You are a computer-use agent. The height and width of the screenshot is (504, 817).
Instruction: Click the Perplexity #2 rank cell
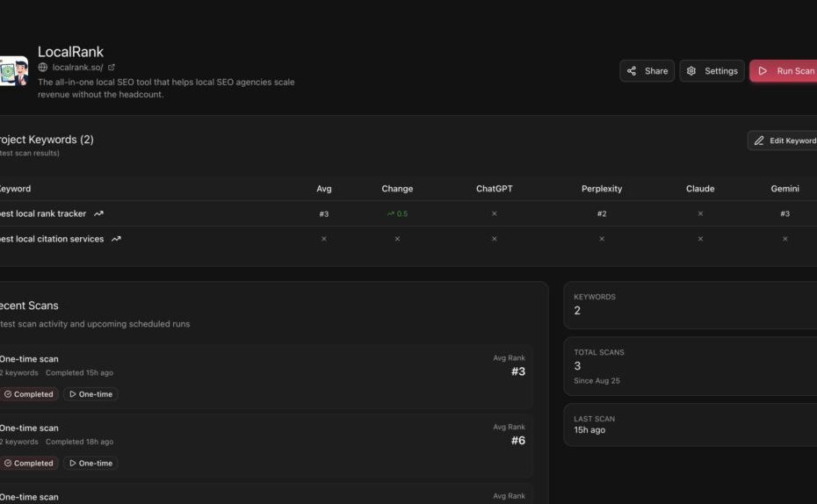(601, 214)
